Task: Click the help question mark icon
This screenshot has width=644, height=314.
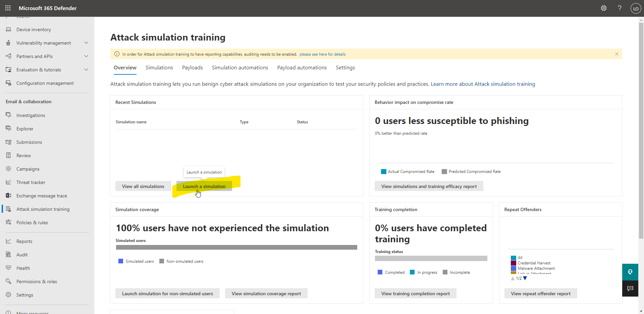Action: tap(620, 8)
